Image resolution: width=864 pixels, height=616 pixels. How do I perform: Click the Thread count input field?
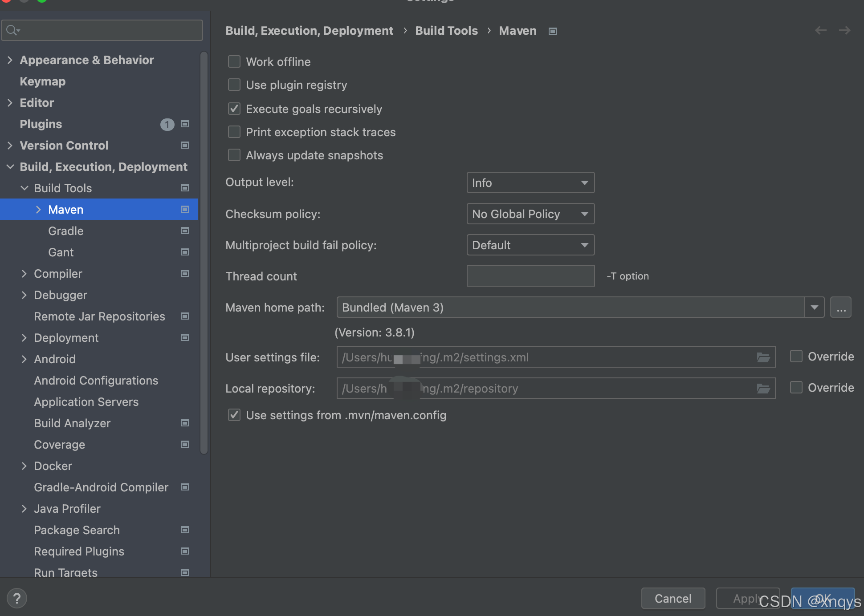pyautogui.click(x=530, y=276)
